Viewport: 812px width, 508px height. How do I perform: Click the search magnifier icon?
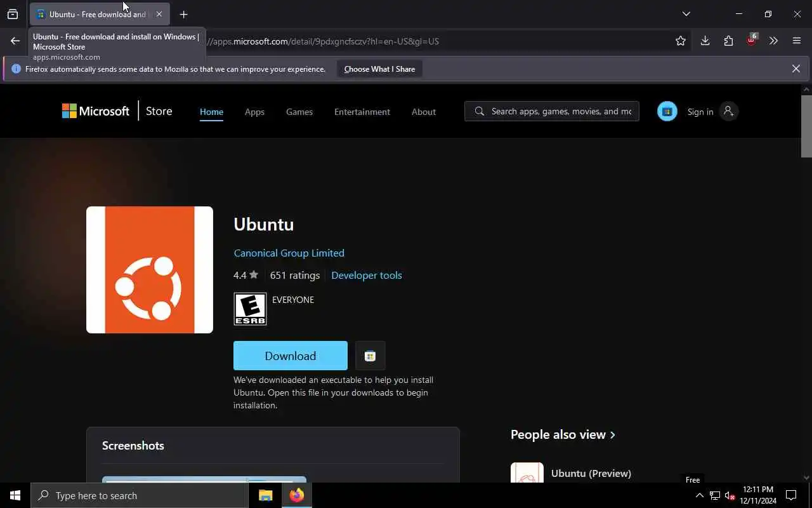(x=480, y=111)
